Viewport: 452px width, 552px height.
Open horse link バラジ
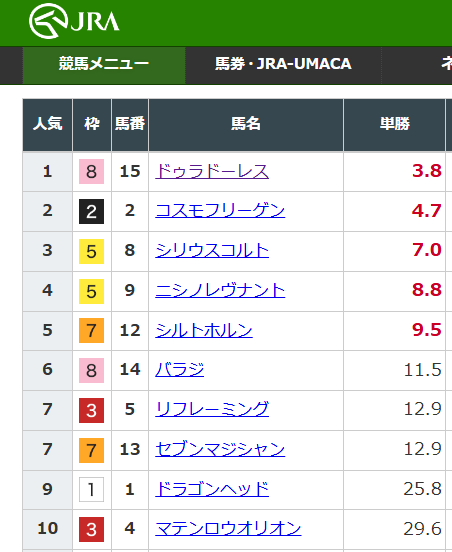[180, 370]
